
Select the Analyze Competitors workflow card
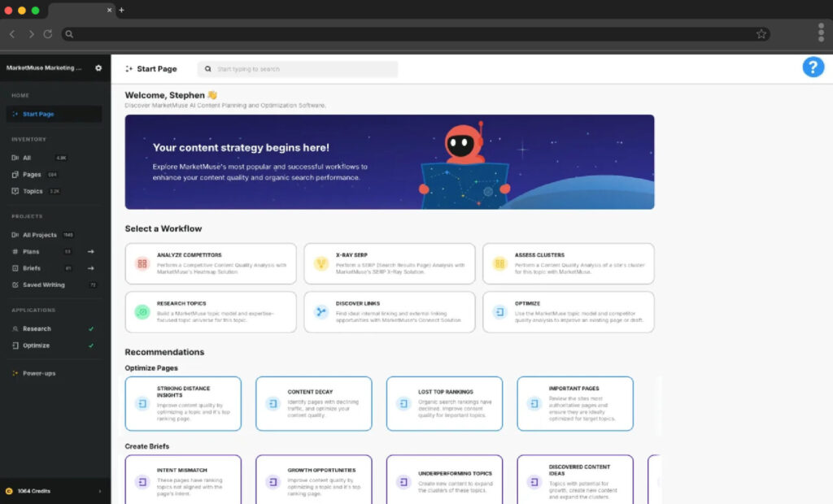coord(211,263)
